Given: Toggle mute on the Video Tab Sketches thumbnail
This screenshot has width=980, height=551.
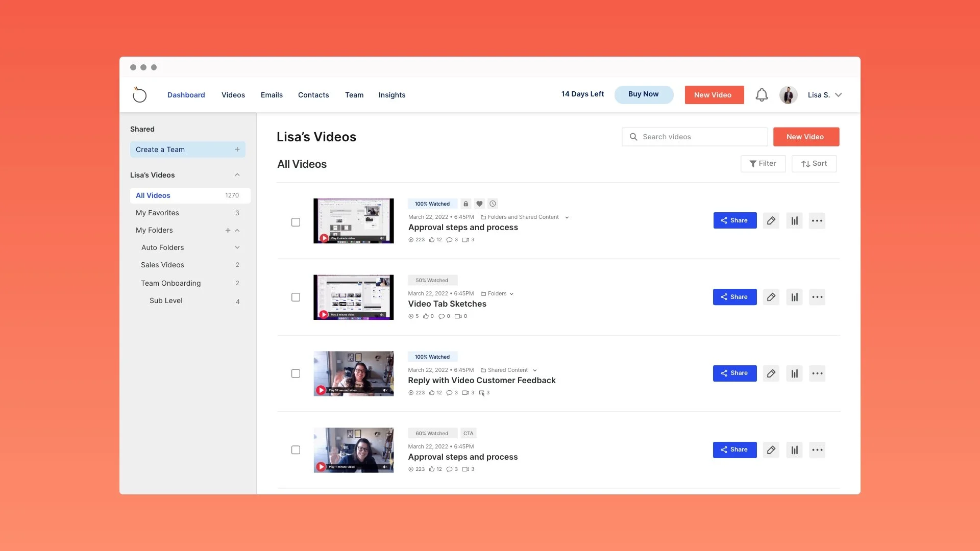Looking at the screenshot, I should pyautogui.click(x=382, y=315).
